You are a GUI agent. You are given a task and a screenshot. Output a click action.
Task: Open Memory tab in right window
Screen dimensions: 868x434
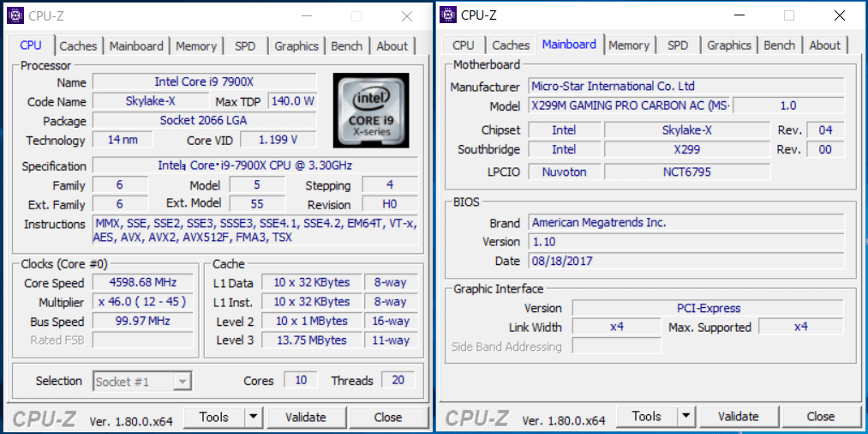(x=629, y=45)
